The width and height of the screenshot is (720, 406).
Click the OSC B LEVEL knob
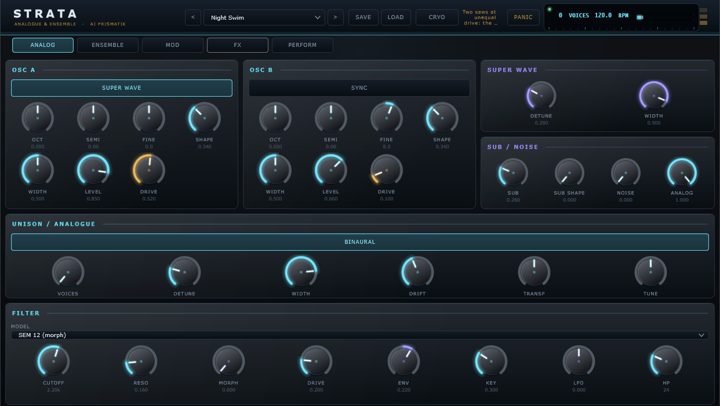click(x=331, y=170)
